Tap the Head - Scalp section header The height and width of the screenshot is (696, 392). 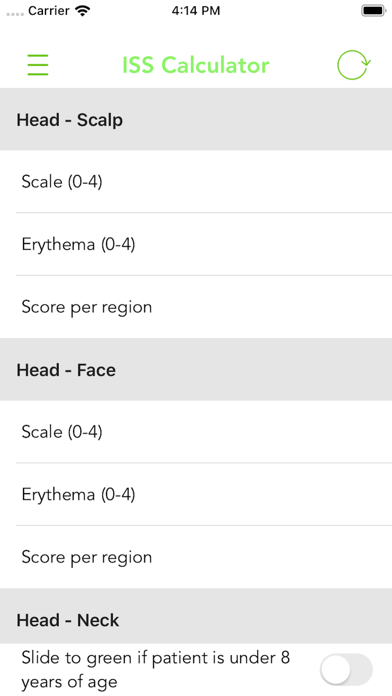click(196, 119)
